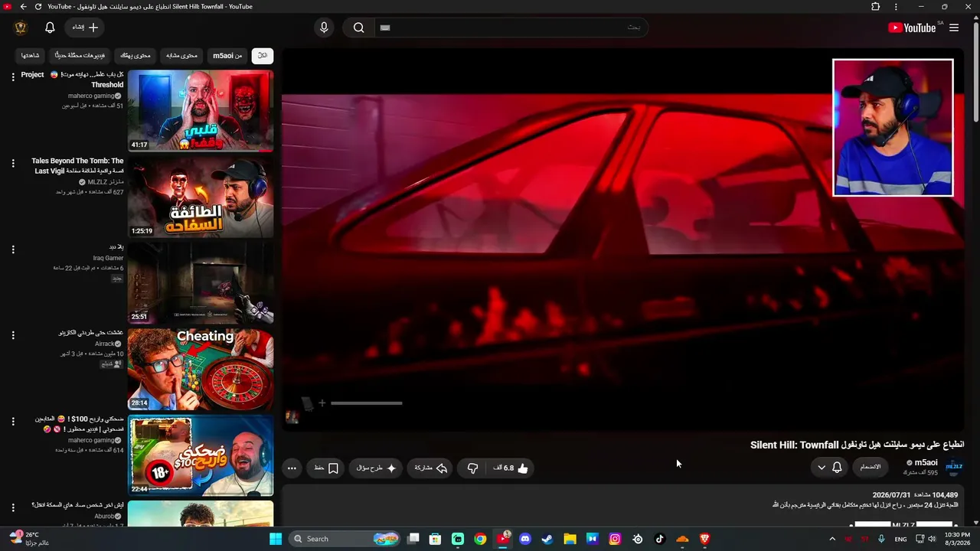This screenshot has height=551, width=980.
Task: Open the Cheating roulette thumbnail
Action: [x=201, y=370]
